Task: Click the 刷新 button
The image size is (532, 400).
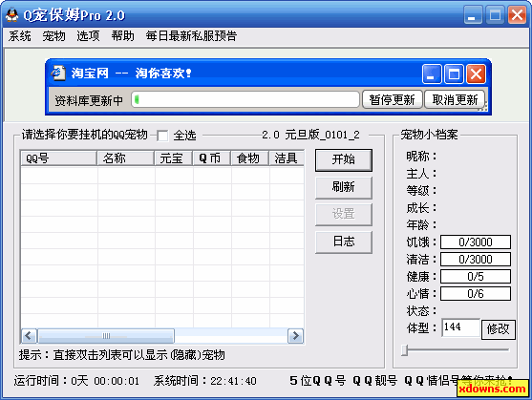Action: point(344,187)
